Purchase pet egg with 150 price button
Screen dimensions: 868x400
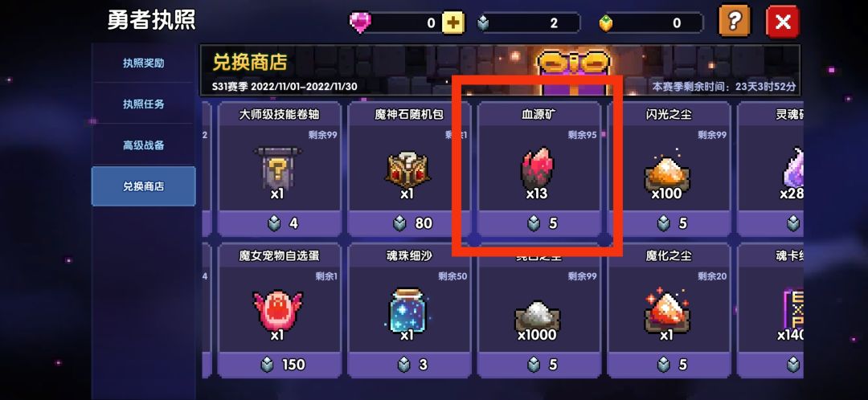[280, 365]
